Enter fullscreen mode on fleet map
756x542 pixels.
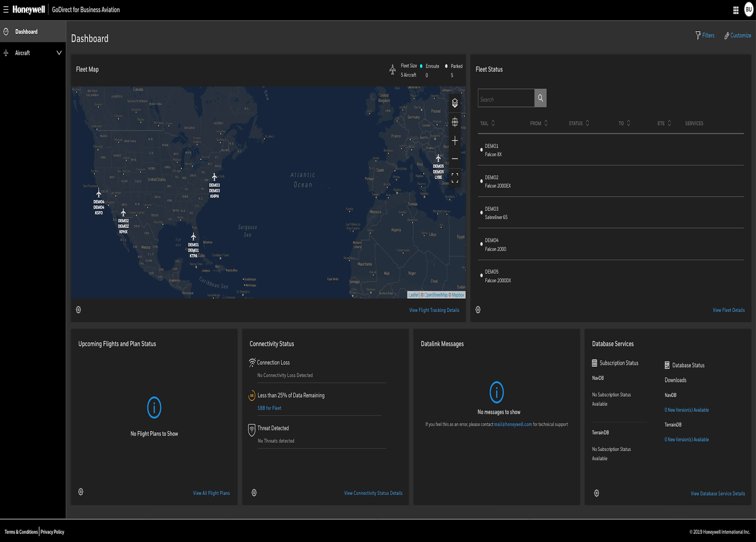pos(455,178)
